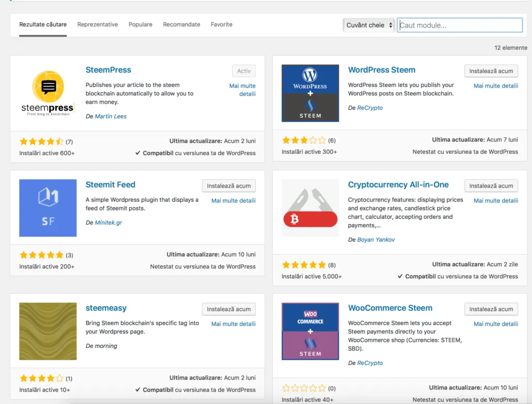Click Instalări active 10+ text
The width and height of the screenshot is (532, 404).
click(x=45, y=390)
